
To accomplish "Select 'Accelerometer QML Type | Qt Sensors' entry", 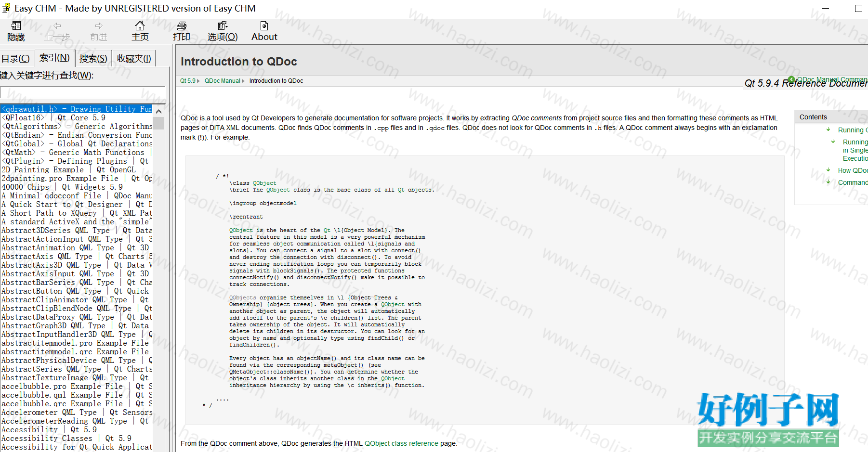I will point(77,413).
